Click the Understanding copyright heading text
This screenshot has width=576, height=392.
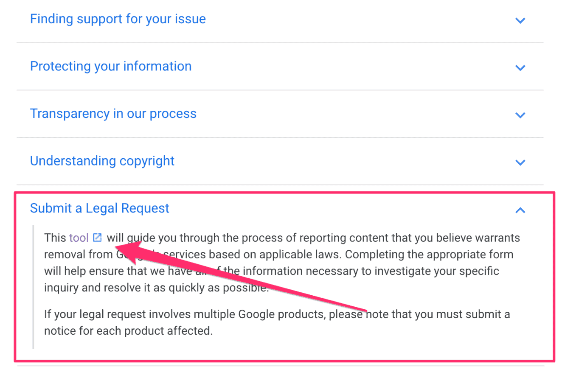[x=102, y=161]
